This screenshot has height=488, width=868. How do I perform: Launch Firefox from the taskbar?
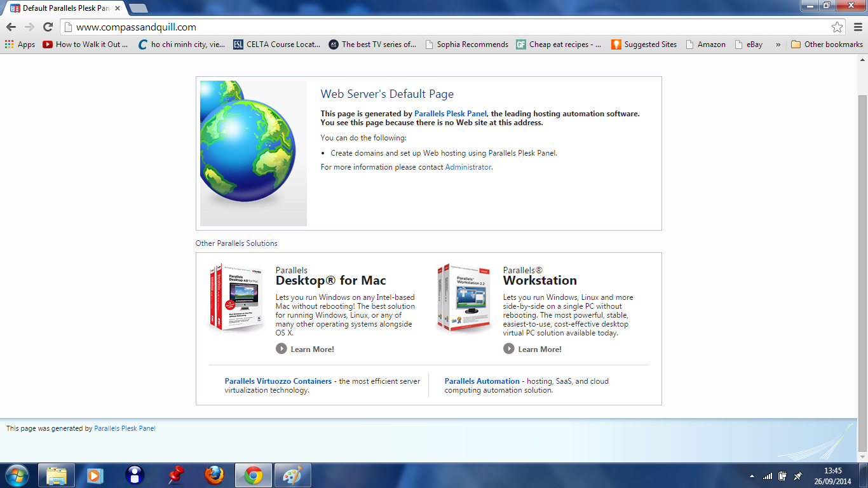point(214,475)
